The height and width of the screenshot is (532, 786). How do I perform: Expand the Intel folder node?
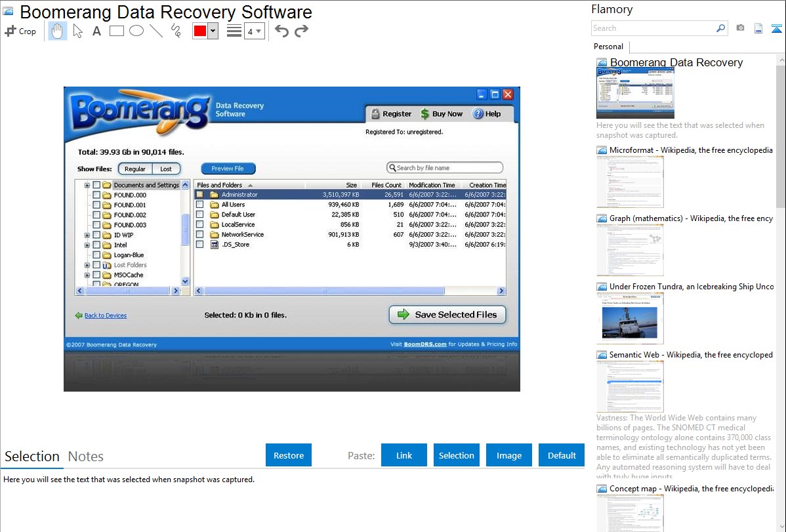[87, 245]
